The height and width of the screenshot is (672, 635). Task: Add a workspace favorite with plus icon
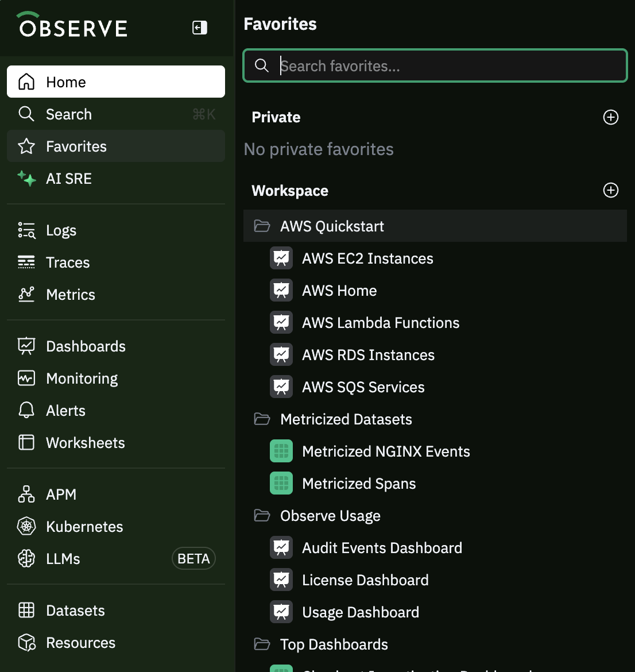(610, 190)
